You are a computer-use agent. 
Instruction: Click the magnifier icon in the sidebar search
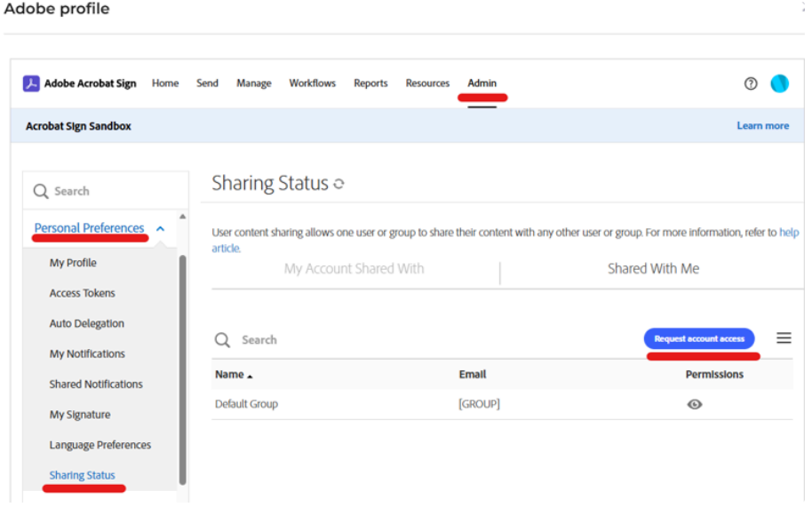41,191
